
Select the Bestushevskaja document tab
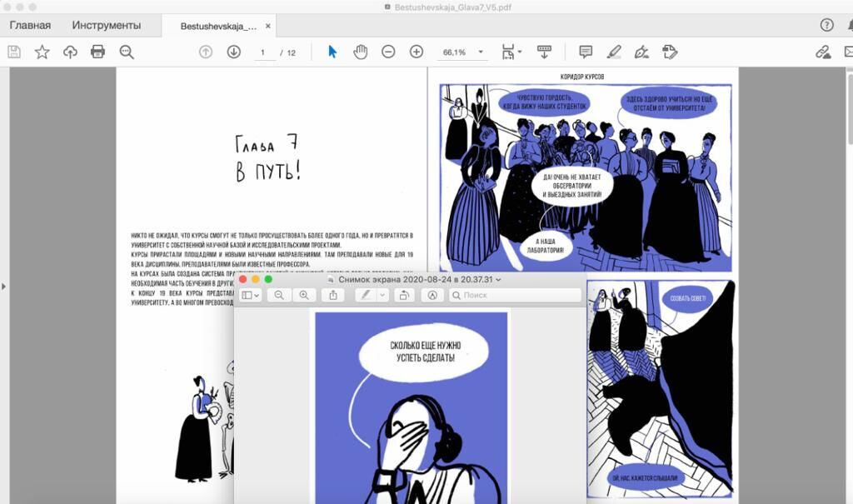[x=218, y=26]
